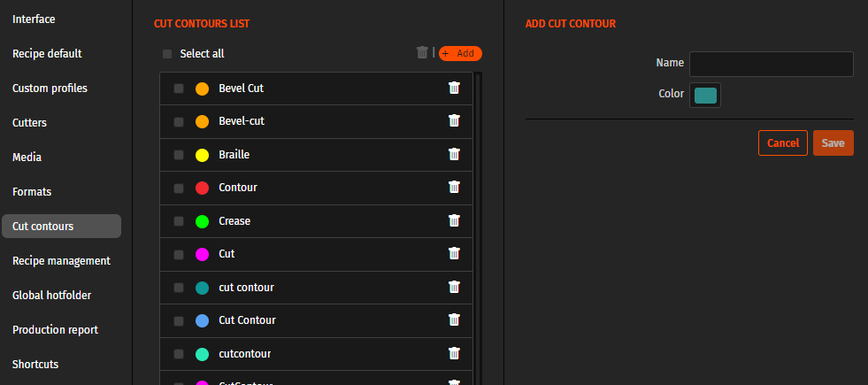The width and height of the screenshot is (868, 385).
Task: Click trash icon for Braille row
Action: [454, 155]
